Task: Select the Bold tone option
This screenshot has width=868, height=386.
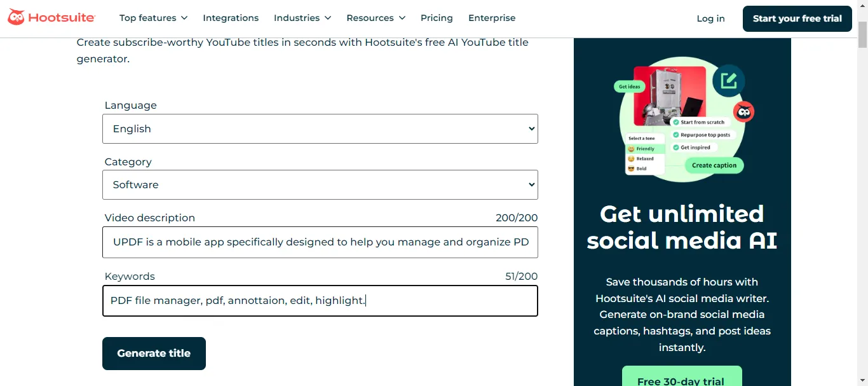Action: 642,168
